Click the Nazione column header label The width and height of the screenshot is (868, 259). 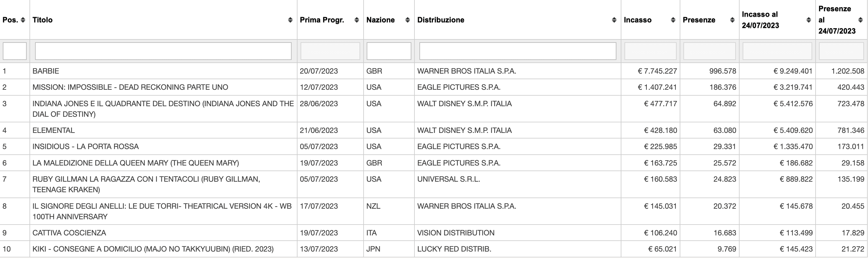coord(380,20)
